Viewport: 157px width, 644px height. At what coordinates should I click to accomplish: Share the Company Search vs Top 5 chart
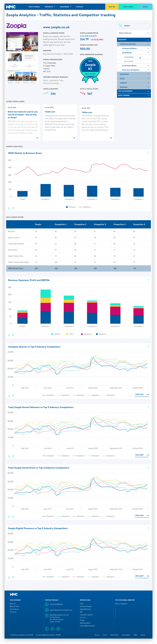pos(13,395)
